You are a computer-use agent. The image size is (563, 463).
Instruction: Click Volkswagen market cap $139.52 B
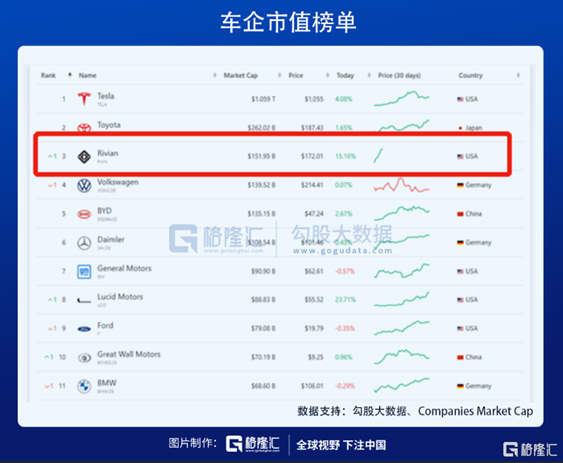[x=261, y=185]
